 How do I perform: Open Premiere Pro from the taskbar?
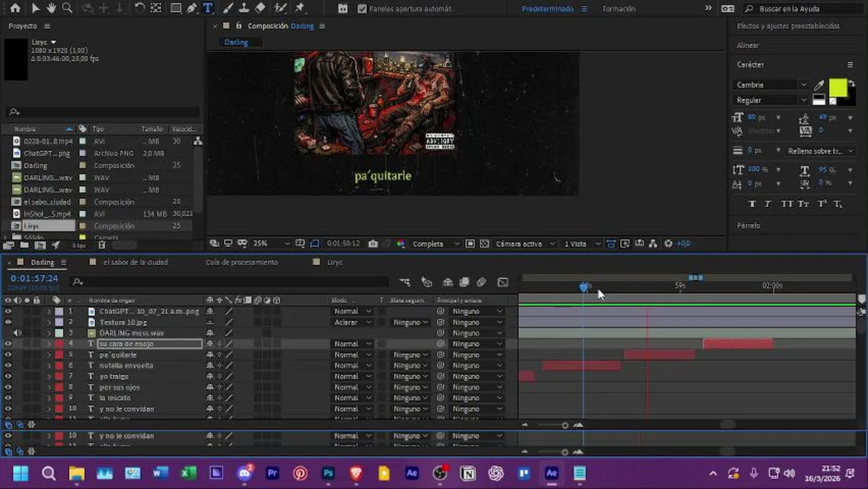point(272,473)
